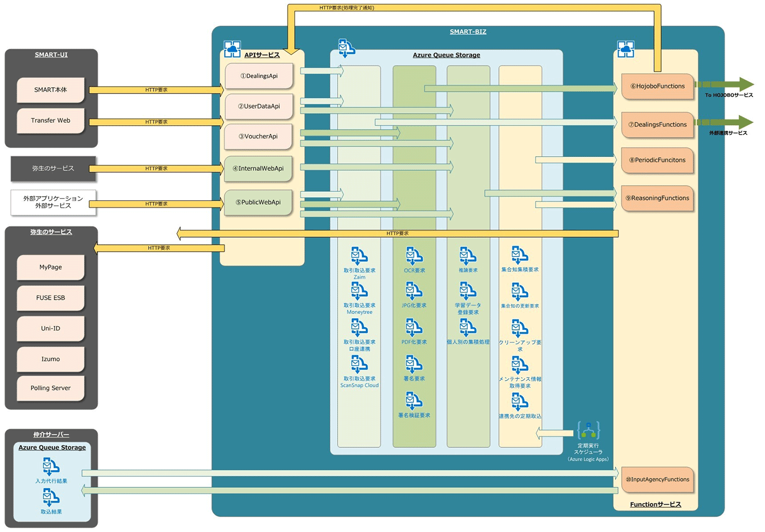This screenshot has width=765, height=532.
Task: Click the SMART-UI heading
Action: coord(51,55)
